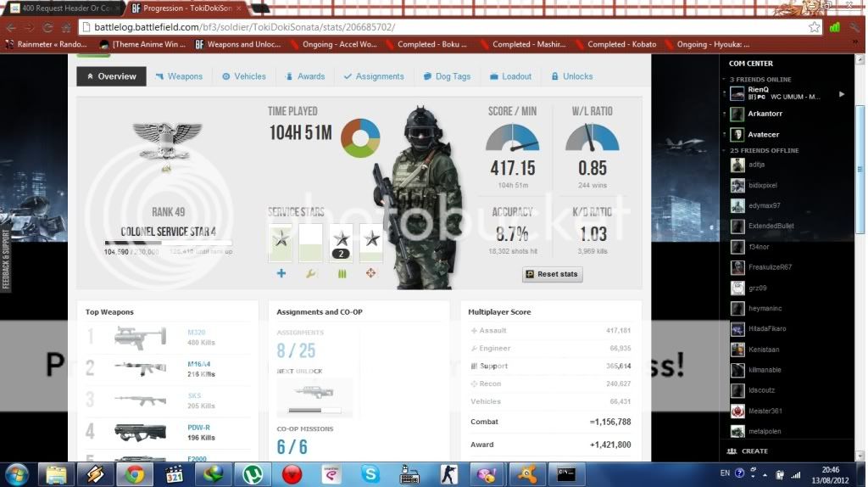
Task: Open the M320 weapon link
Action: 197,333
